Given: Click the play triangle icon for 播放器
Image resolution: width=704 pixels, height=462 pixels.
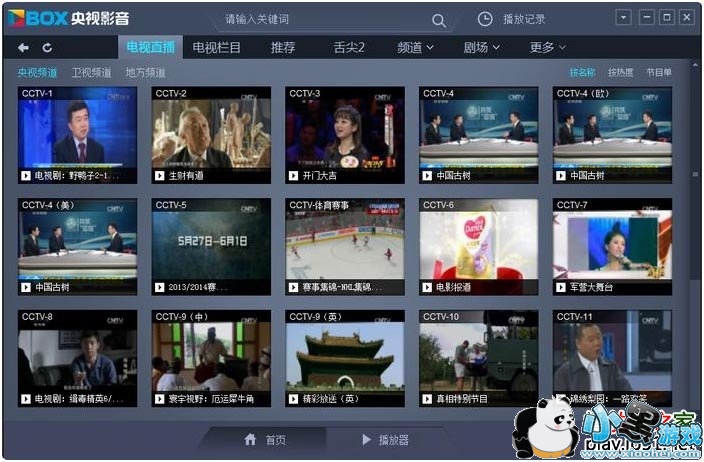Looking at the screenshot, I should [366, 439].
